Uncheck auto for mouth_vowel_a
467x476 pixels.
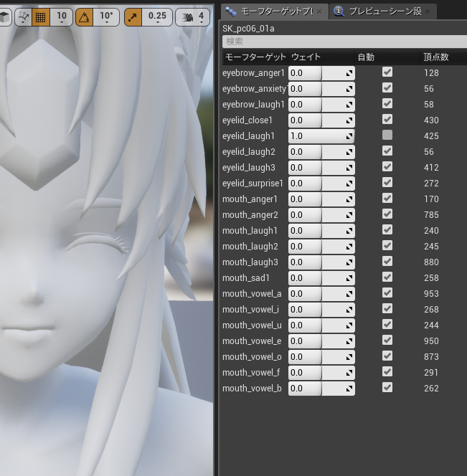387,293
